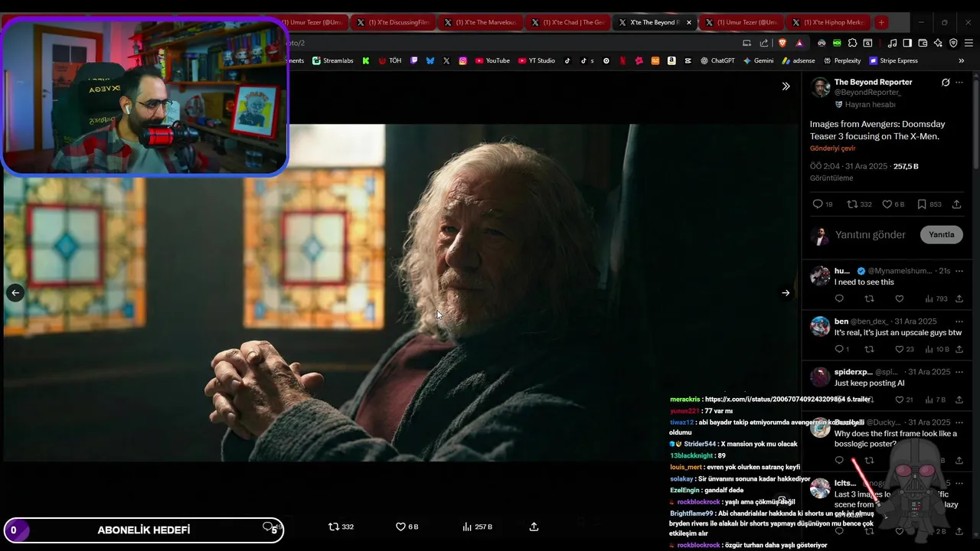Open more options on ben's reply
Image resolution: width=980 pixels, height=551 pixels.
959,321
